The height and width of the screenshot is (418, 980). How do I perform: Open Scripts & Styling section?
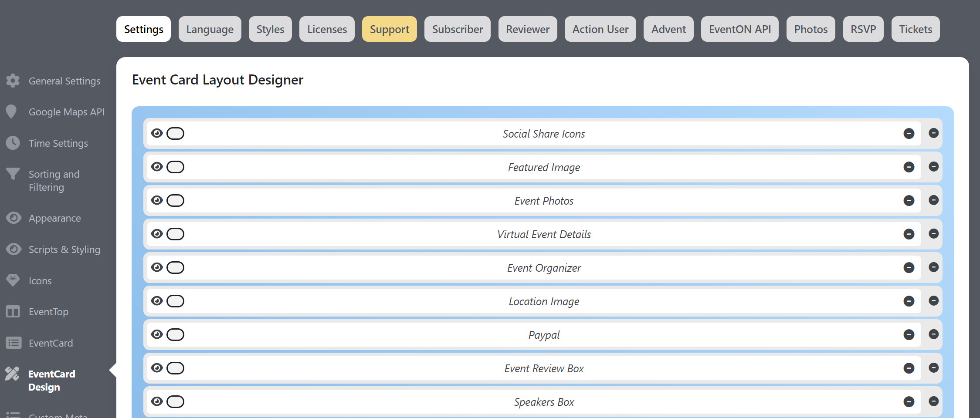(64, 249)
